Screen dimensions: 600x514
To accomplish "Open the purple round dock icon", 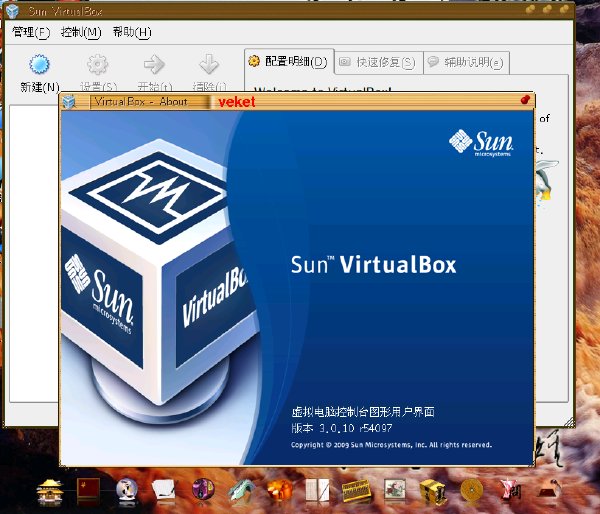I will tap(203, 490).
